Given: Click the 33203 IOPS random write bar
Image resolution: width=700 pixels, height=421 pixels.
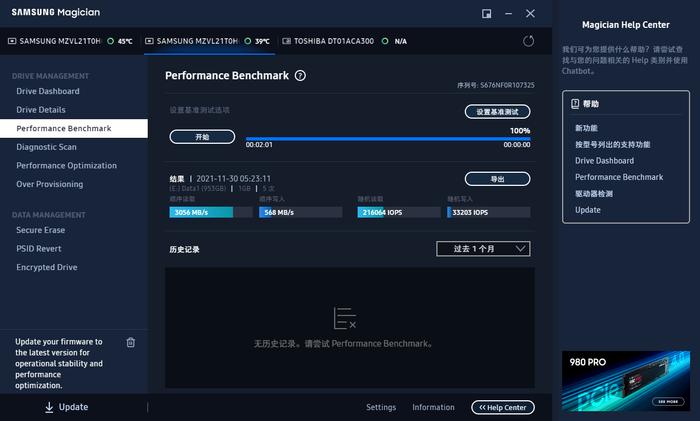Looking at the screenshot, I should point(488,212).
